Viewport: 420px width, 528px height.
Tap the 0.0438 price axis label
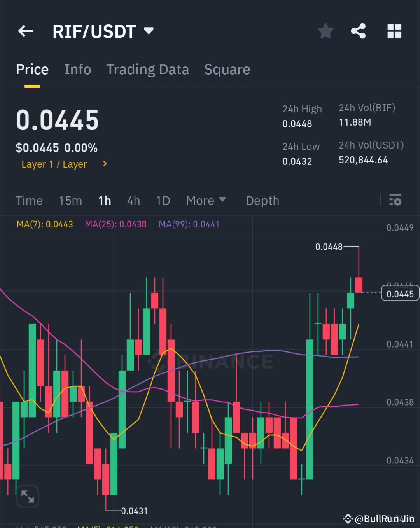(x=400, y=402)
